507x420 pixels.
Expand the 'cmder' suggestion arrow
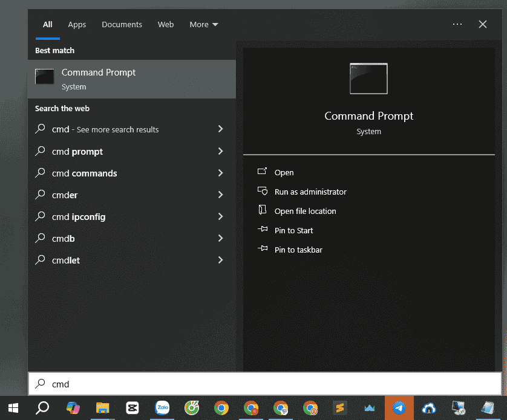220,195
